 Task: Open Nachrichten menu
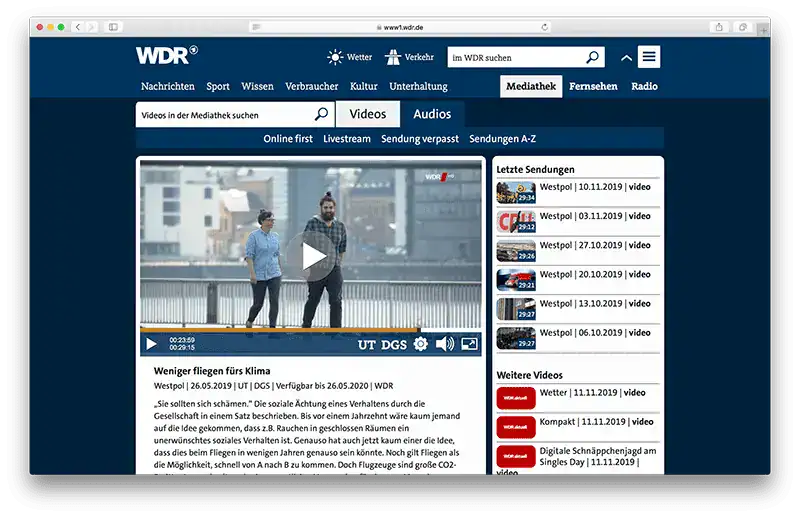coord(168,86)
